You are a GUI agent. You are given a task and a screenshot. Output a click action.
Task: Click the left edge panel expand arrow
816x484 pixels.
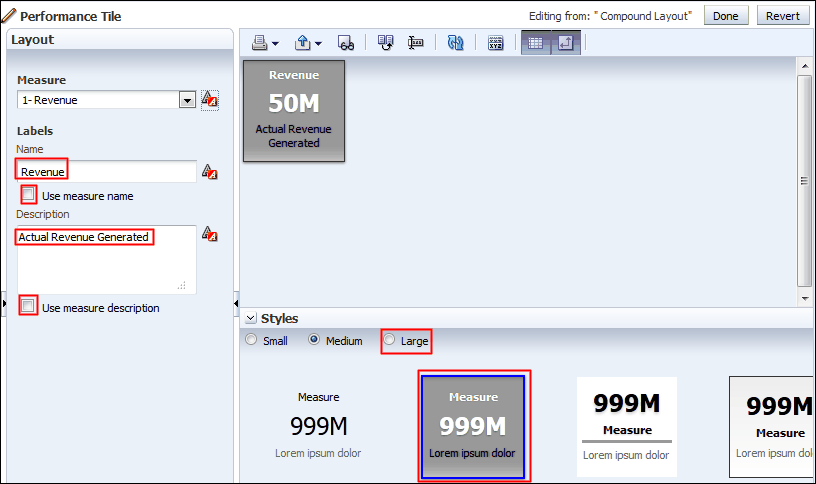click(x=4, y=303)
